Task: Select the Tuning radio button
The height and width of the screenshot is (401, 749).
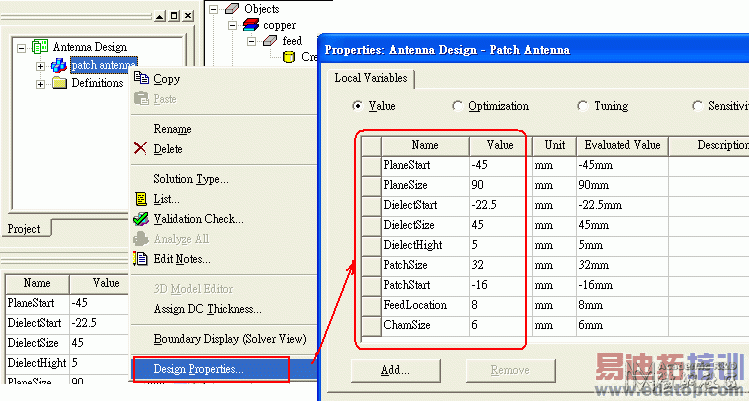Action: click(x=582, y=106)
